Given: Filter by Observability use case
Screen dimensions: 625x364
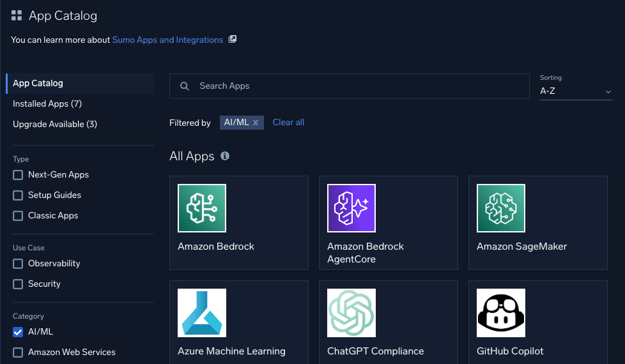Looking at the screenshot, I should 18,264.
